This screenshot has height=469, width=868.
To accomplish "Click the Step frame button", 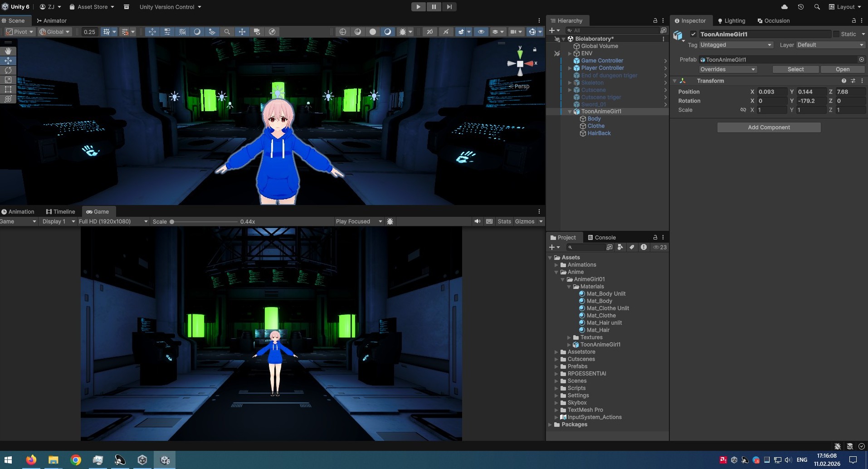I will 449,7.
